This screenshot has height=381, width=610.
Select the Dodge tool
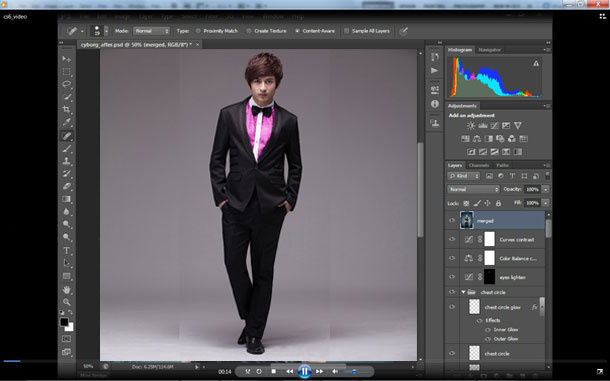pos(67,225)
